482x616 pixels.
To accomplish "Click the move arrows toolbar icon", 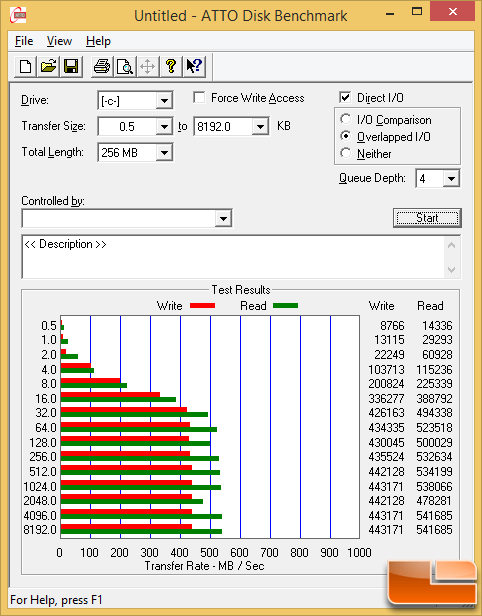I will (x=148, y=66).
